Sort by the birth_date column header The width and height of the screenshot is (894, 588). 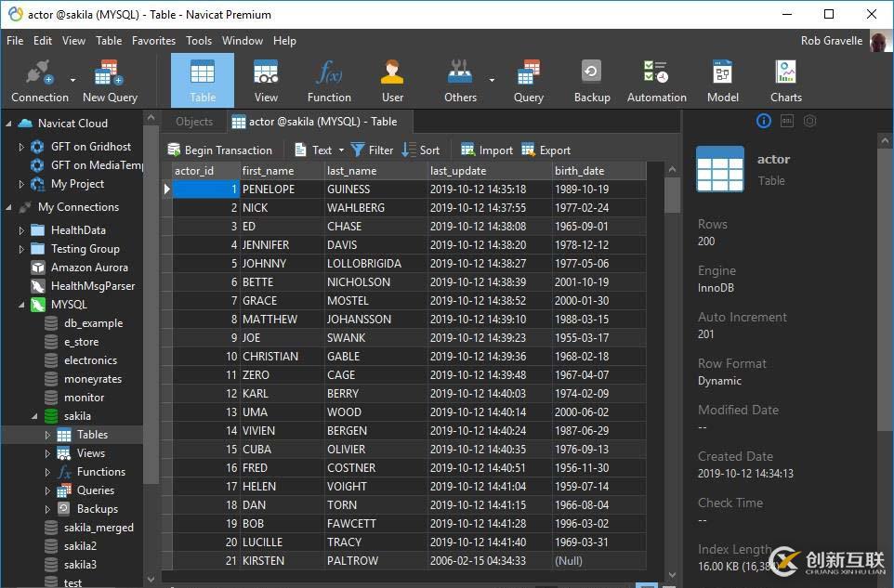click(579, 171)
